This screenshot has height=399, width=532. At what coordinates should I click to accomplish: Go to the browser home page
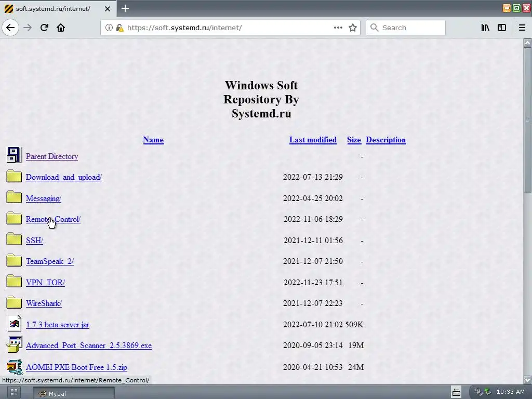tap(61, 28)
